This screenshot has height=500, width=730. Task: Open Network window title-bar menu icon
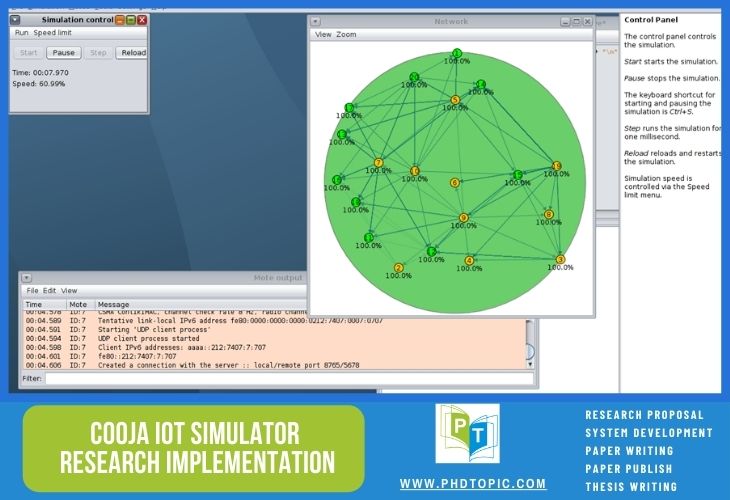[x=315, y=21]
